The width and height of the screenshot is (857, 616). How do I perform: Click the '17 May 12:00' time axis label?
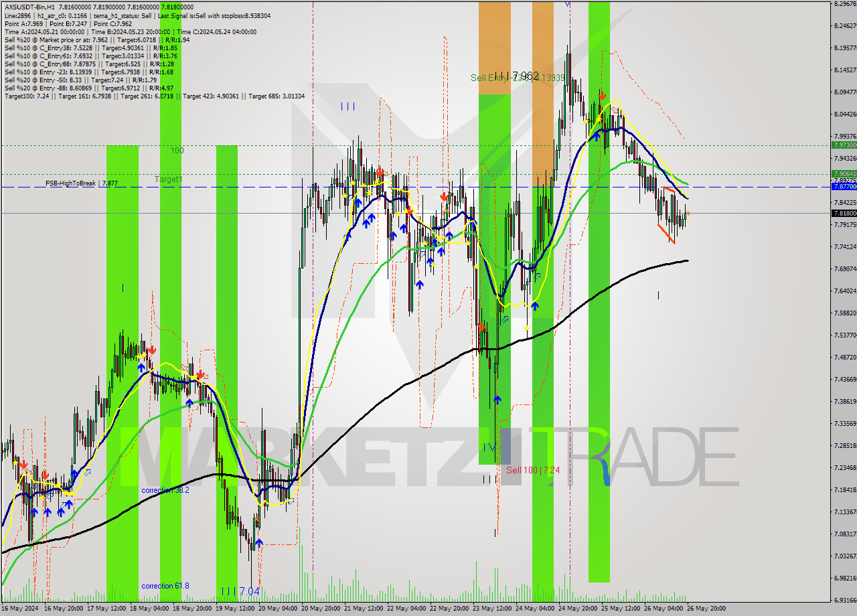tap(108, 609)
